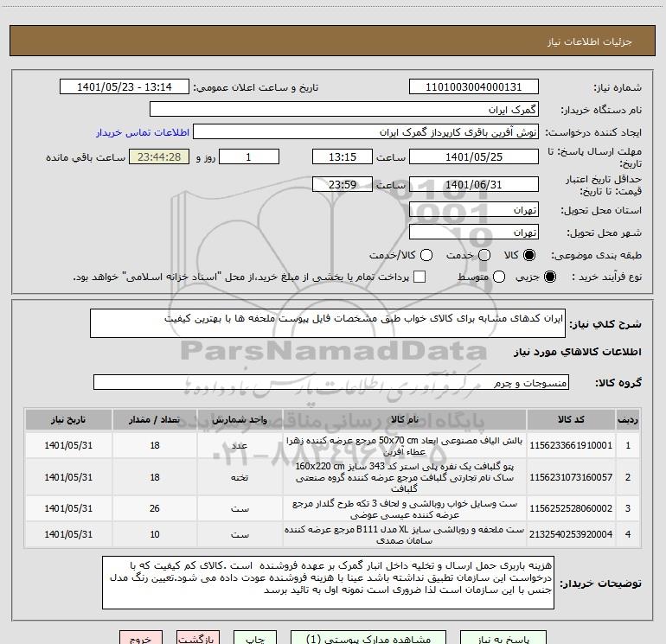666x644 pixels.
Task: Toggle the Islamic treasury payment checkbox
Action: [x=419, y=277]
